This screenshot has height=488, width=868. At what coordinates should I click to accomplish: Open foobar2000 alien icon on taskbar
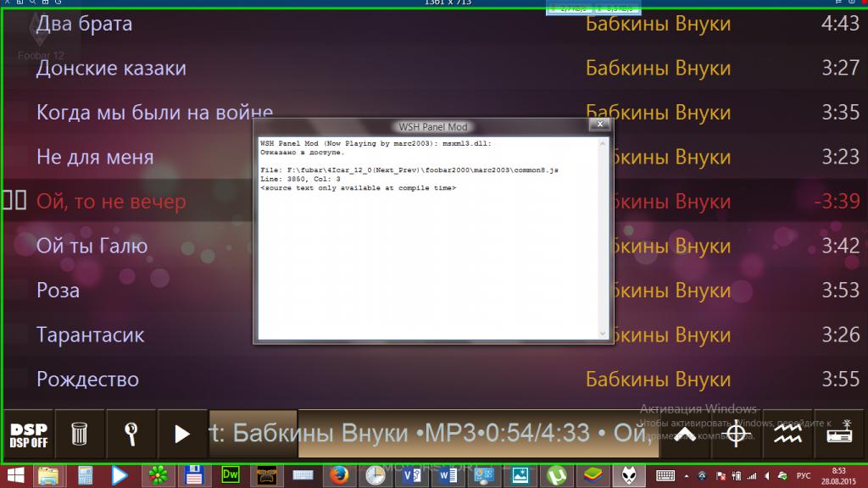(x=629, y=475)
